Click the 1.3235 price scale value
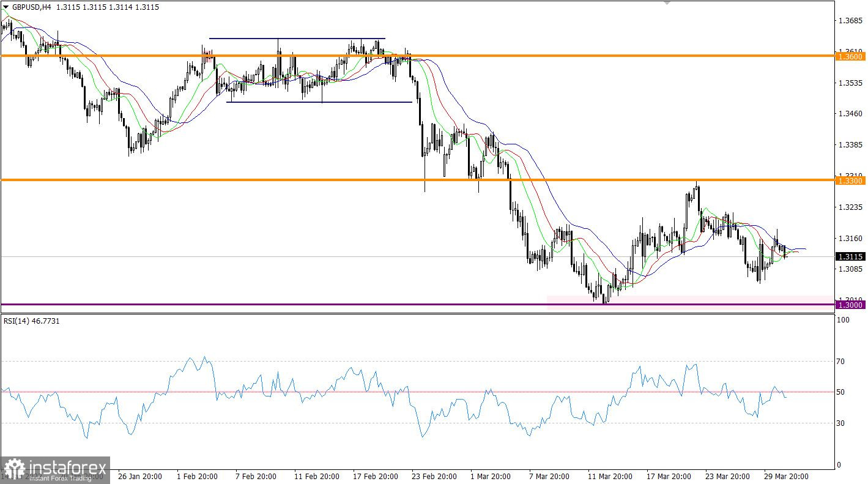This screenshot has height=484, width=868. coord(851,207)
